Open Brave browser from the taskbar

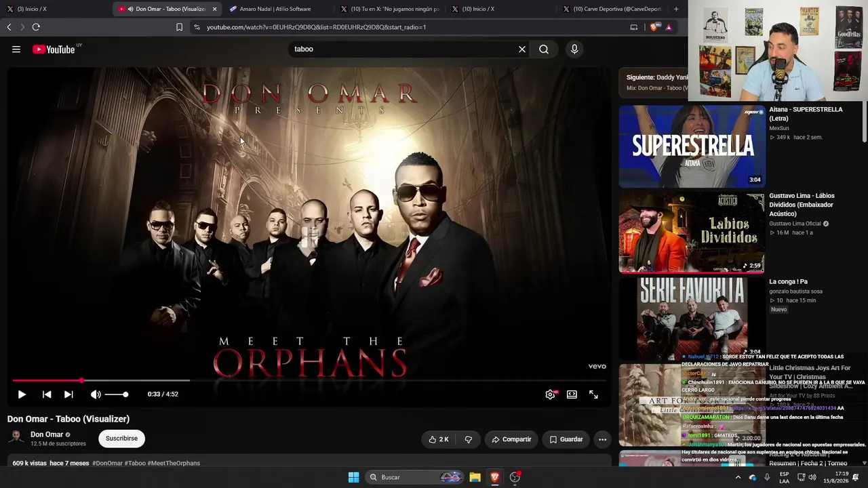(495, 477)
